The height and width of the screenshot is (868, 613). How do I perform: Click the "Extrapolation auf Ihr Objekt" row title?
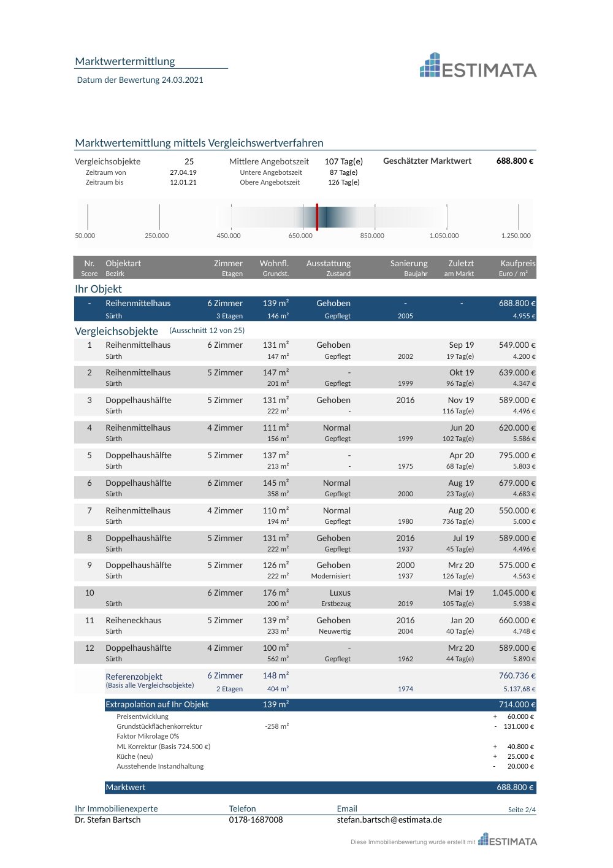pos(157,705)
